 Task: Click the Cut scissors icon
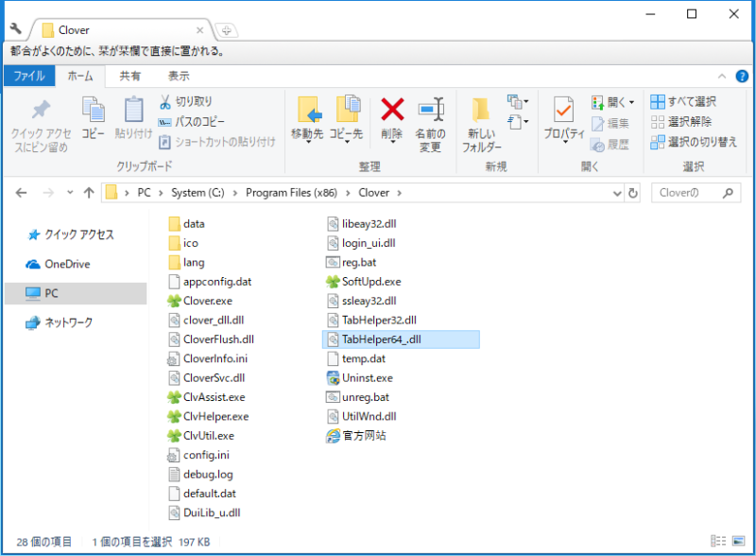164,101
